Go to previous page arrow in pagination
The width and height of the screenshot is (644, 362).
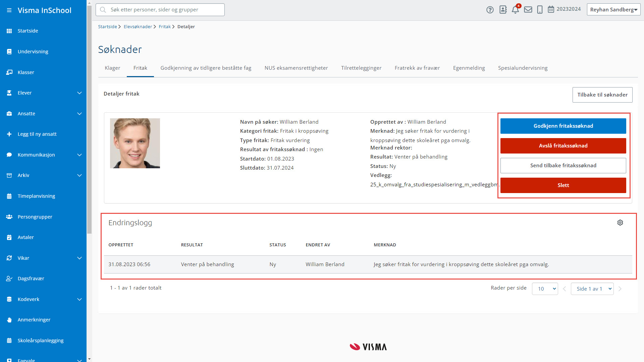[x=565, y=289]
